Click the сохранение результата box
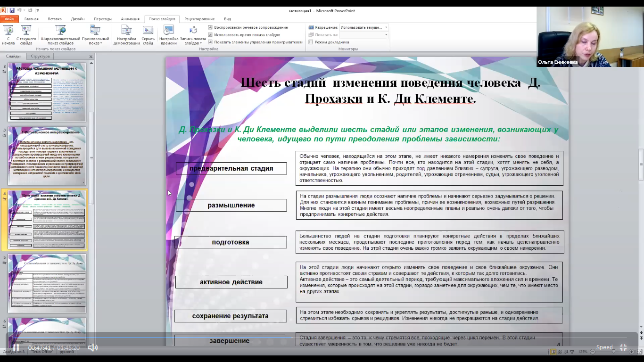The image size is (644, 362). [x=231, y=316]
